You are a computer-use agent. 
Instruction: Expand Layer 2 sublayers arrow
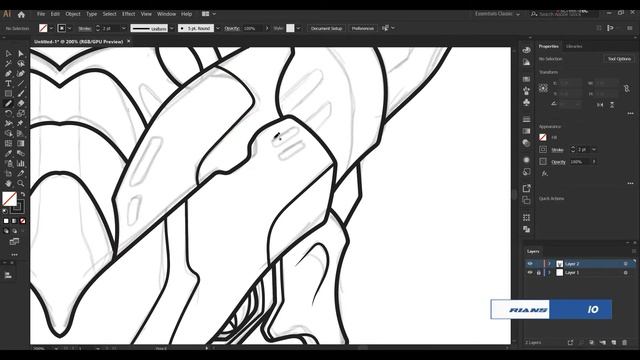(549, 264)
